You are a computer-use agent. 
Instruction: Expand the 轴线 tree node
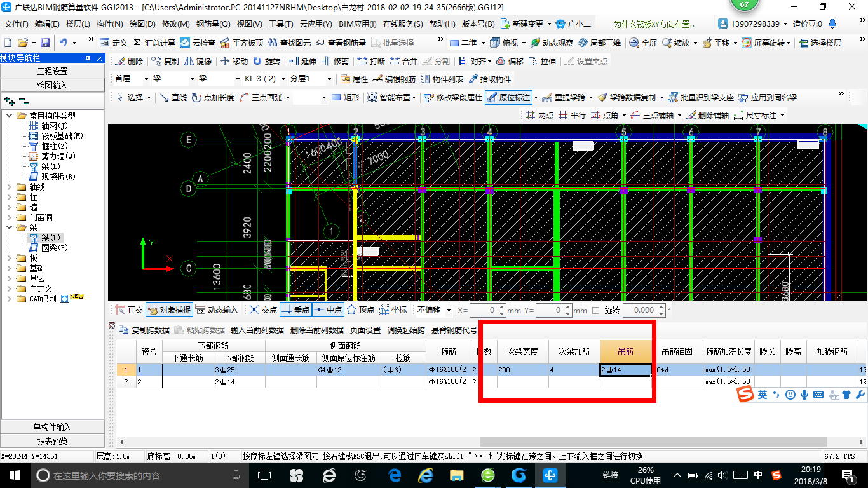(x=10, y=187)
